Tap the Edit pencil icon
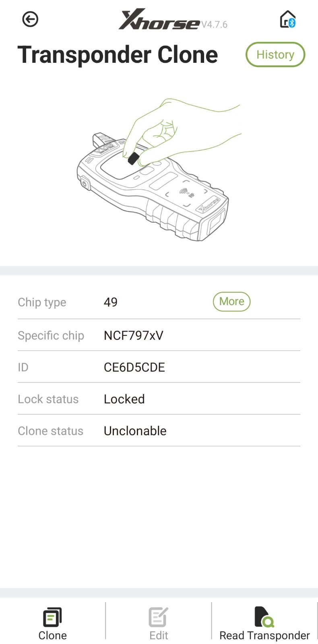318x644 pixels. (158, 617)
